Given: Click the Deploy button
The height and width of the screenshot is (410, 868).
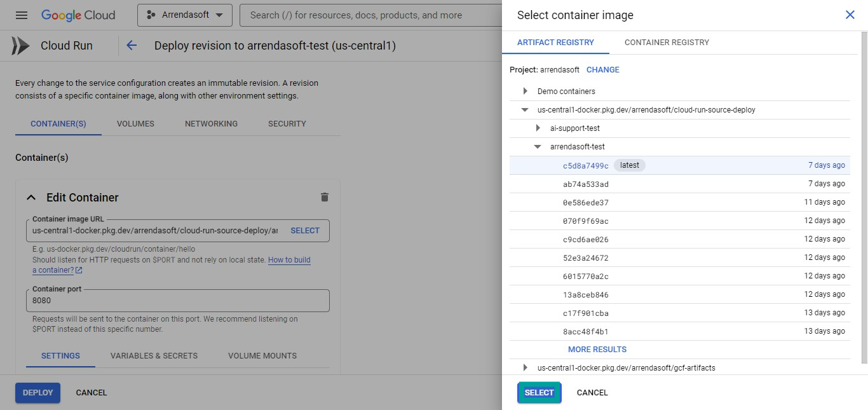Looking at the screenshot, I should point(38,393).
